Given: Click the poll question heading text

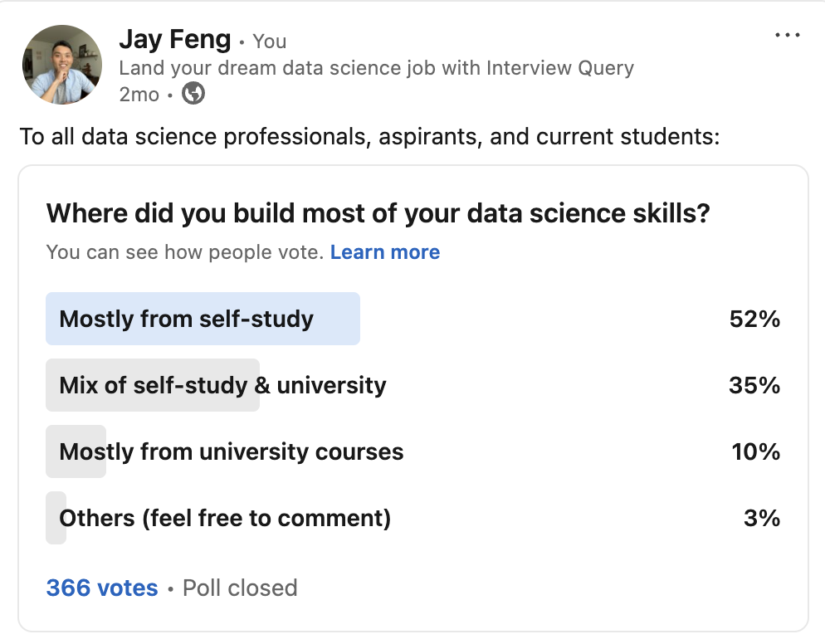Looking at the screenshot, I should (378, 213).
